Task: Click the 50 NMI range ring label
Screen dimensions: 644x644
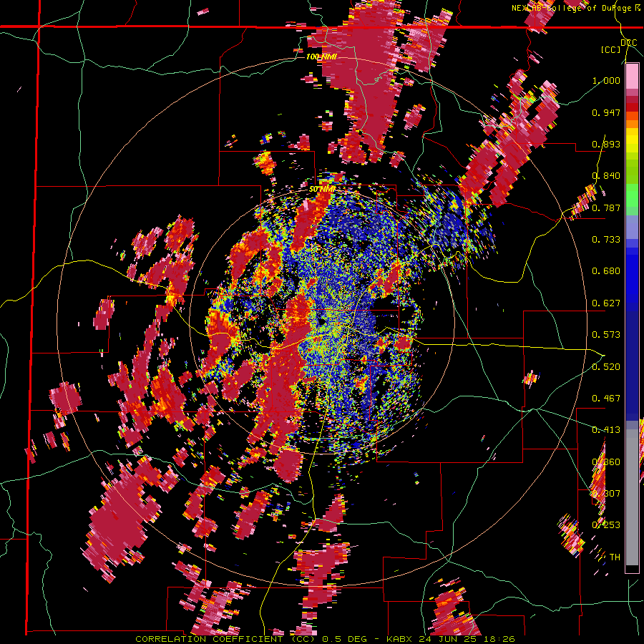Action: [323, 189]
